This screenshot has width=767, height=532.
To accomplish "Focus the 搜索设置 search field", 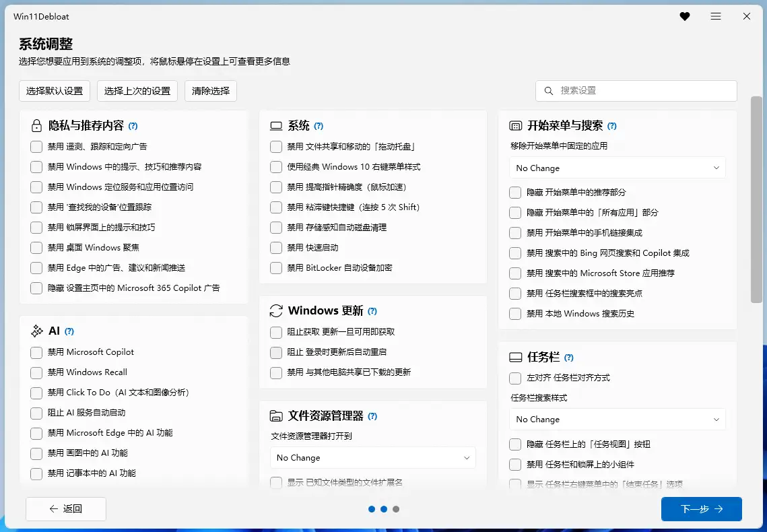I will click(x=636, y=91).
